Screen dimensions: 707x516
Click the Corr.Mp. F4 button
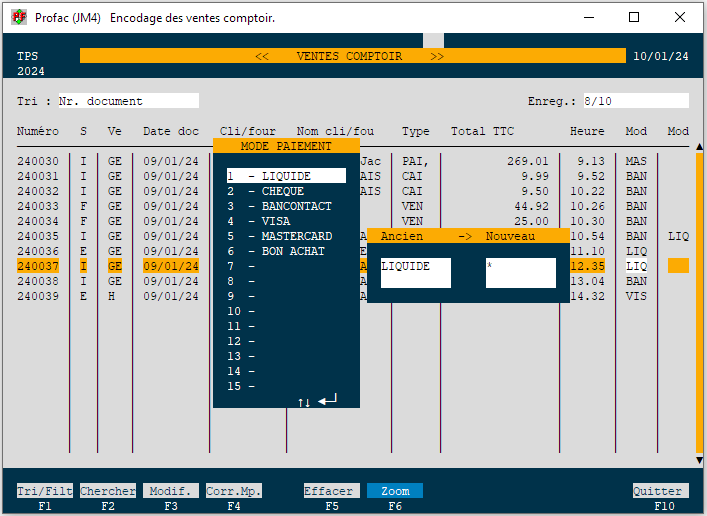234,491
